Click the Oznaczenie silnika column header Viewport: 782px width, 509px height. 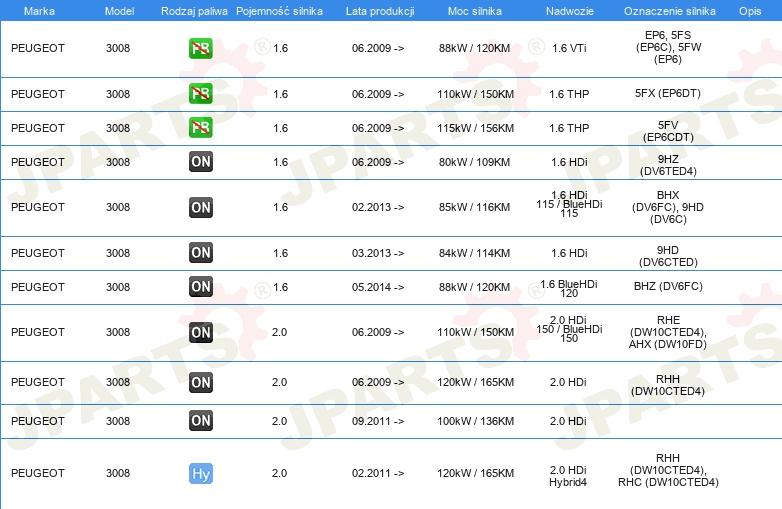coord(670,11)
